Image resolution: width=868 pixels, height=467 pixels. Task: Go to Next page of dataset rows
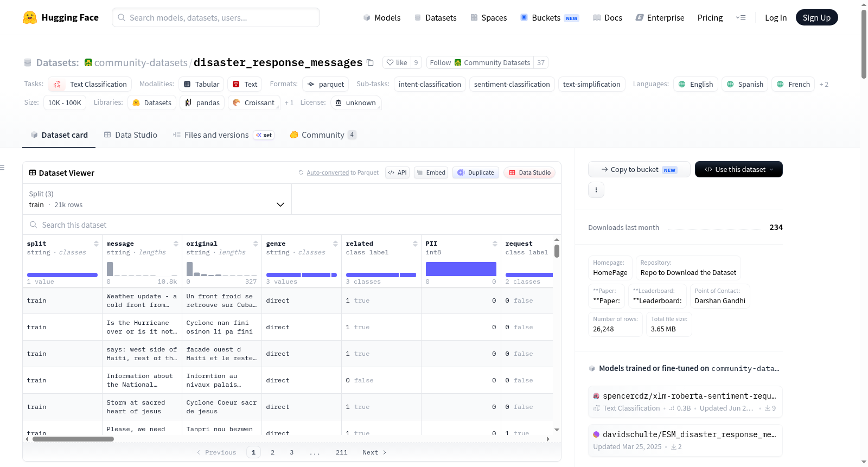tap(374, 452)
